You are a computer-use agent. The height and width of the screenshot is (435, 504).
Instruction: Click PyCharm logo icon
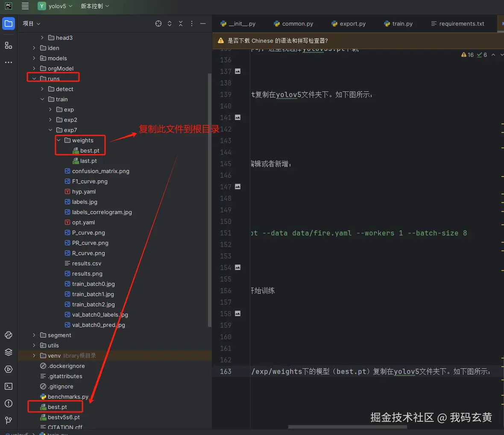pyautogui.click(x=9, y=6)
